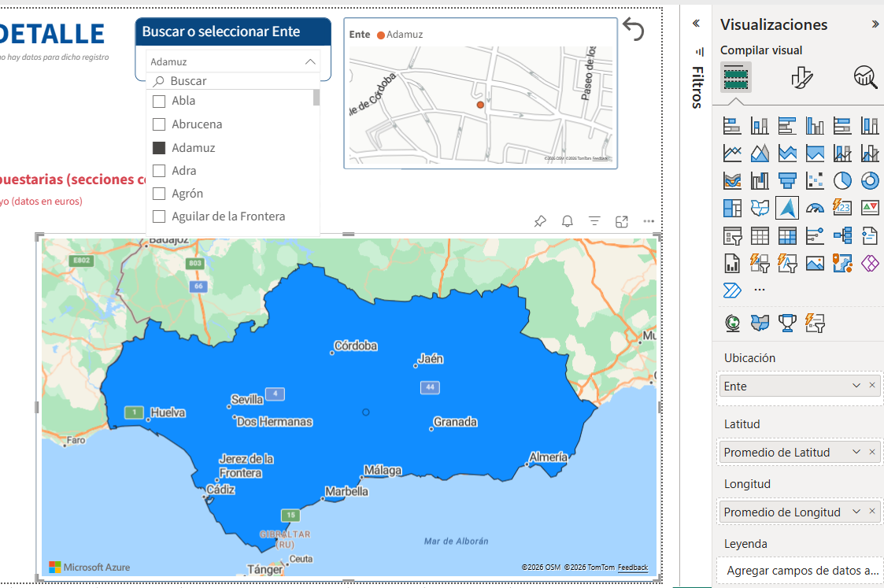Select the clustered column chart visual
The height and width of the screenshot is (588, 884).
point(815,125)
